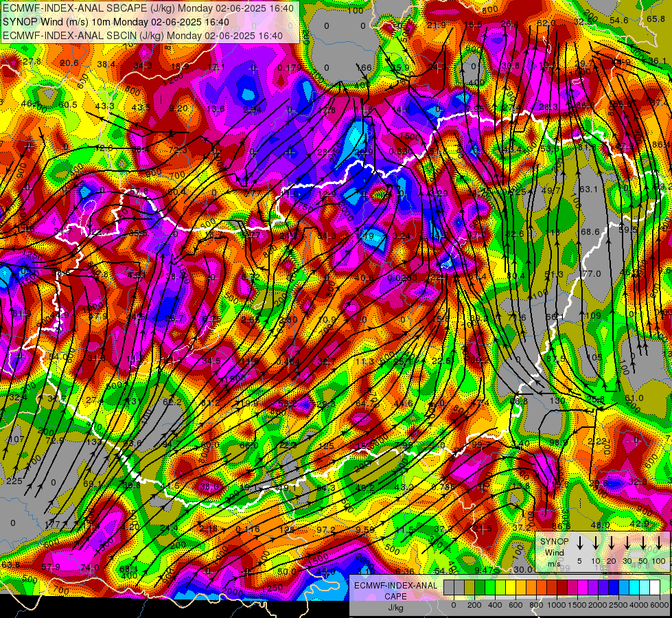672x618 pixels.
Task: Click the map value 2.22
Action: (x=597, y=442)
